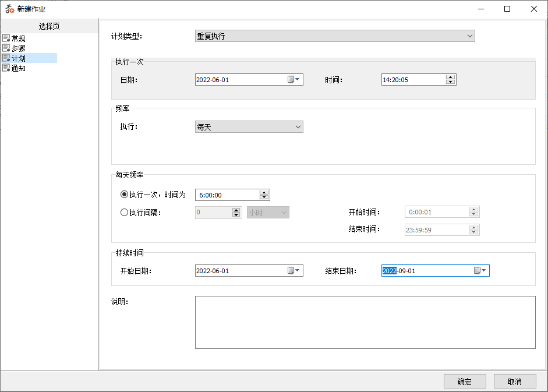Click the 持续时间 group label
Image resolution: width=548 pixels, height=392 pixels.
tap(130, 253)
